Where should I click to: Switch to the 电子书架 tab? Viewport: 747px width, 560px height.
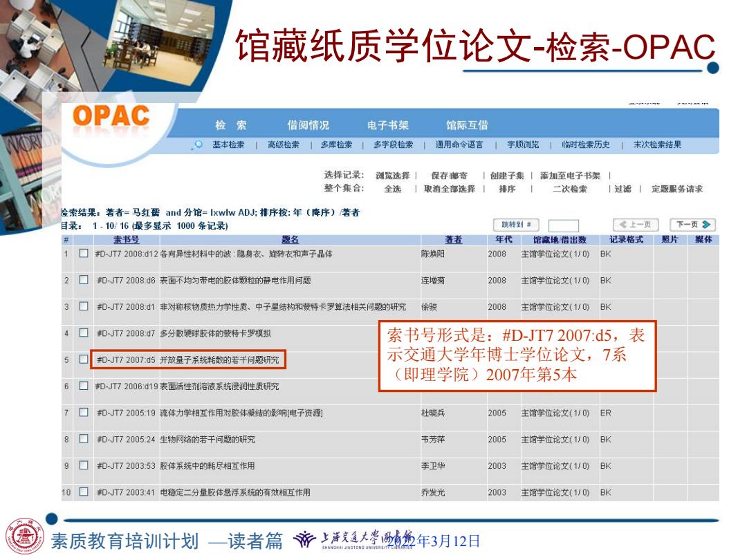388,125
